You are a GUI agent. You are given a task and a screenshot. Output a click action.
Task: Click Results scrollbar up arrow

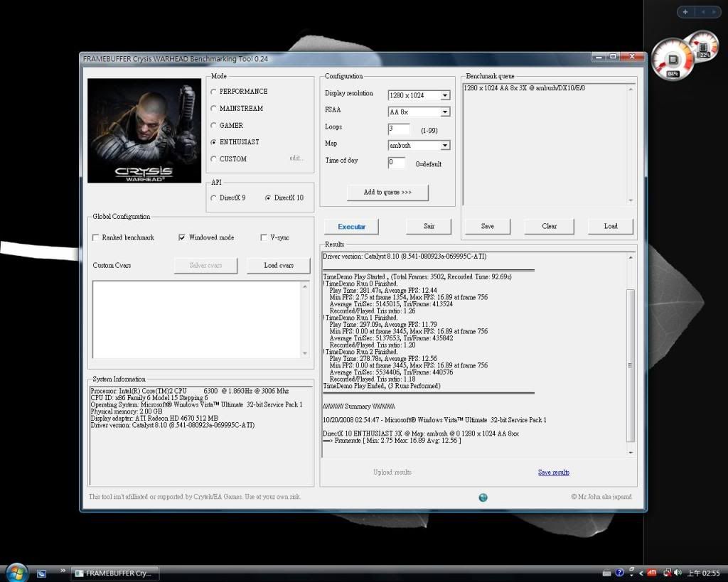pos(631,257)
